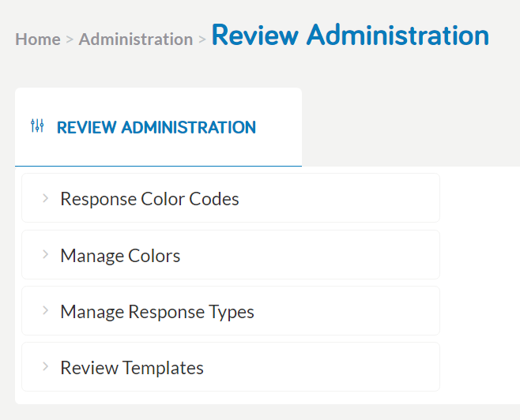Expand Review Templates via its chevron icon

point(46,366)
